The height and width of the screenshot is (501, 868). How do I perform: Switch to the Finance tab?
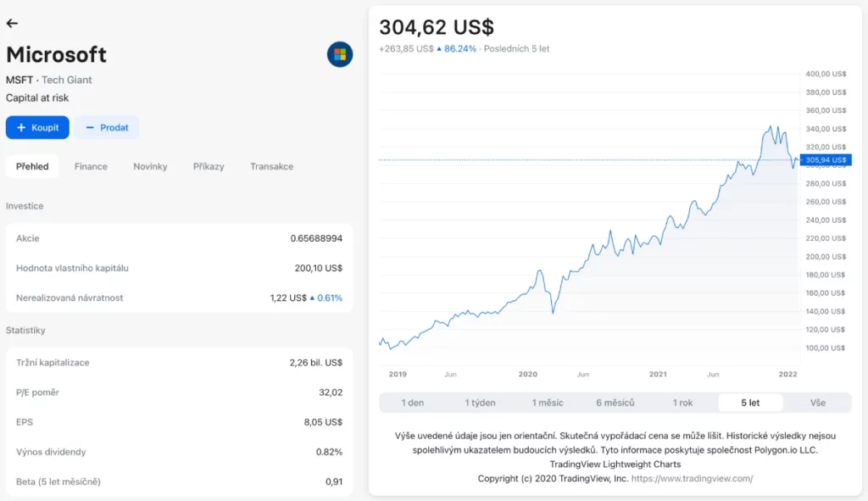pos(91,166)
